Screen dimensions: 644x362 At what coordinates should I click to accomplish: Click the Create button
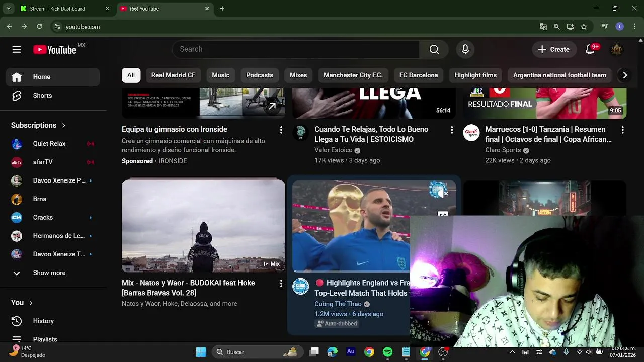(554, 49)
